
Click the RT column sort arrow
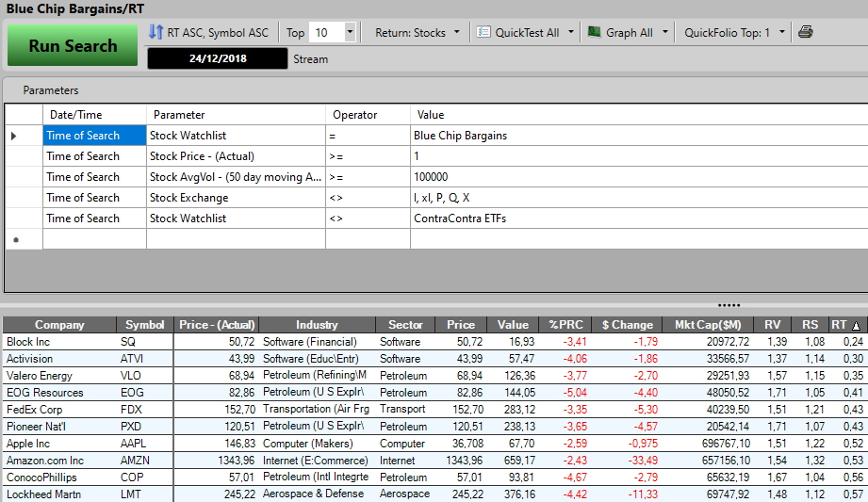(x=857, y=326)
